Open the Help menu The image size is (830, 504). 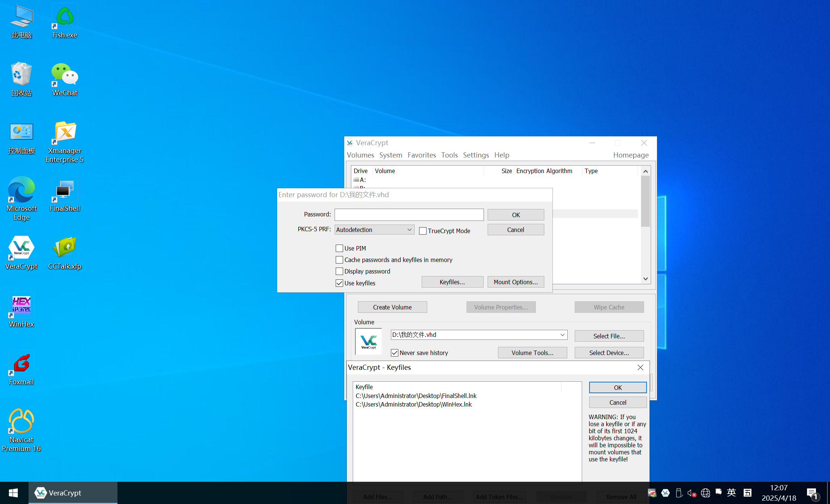click(502, 155)
